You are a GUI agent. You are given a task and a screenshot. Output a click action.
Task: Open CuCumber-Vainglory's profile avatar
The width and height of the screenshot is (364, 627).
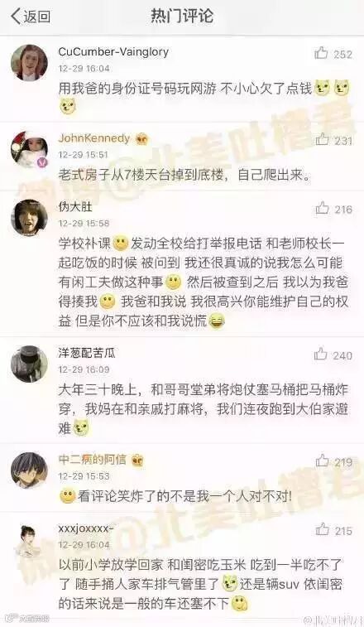pos(29,63)
